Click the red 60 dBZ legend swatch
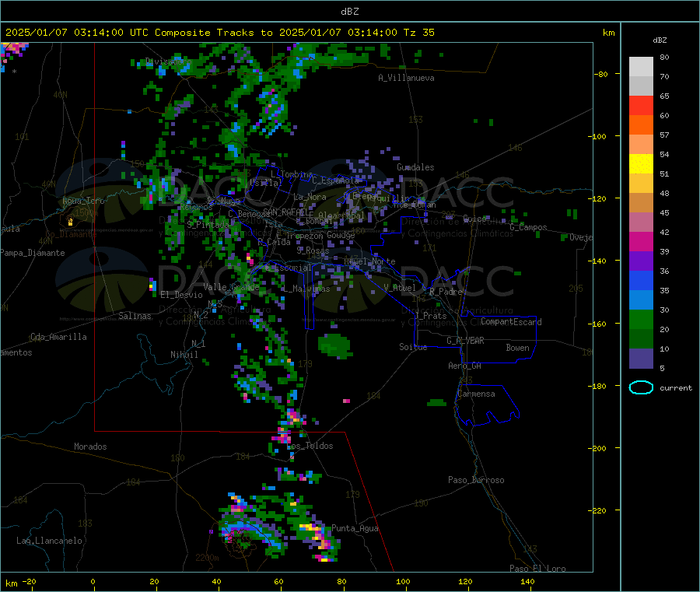The width and height of the screenshot is (700, 592). click(x=641, y=105)
